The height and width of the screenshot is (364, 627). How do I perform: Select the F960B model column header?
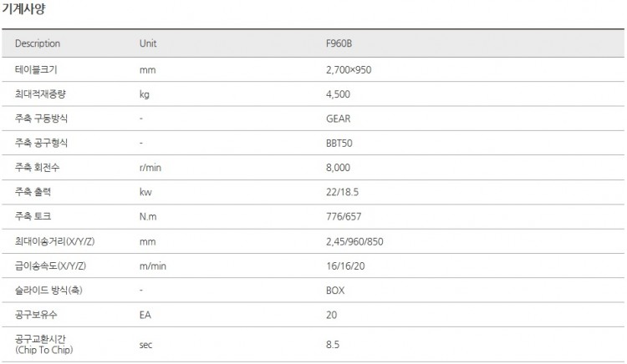pos(339,43)
